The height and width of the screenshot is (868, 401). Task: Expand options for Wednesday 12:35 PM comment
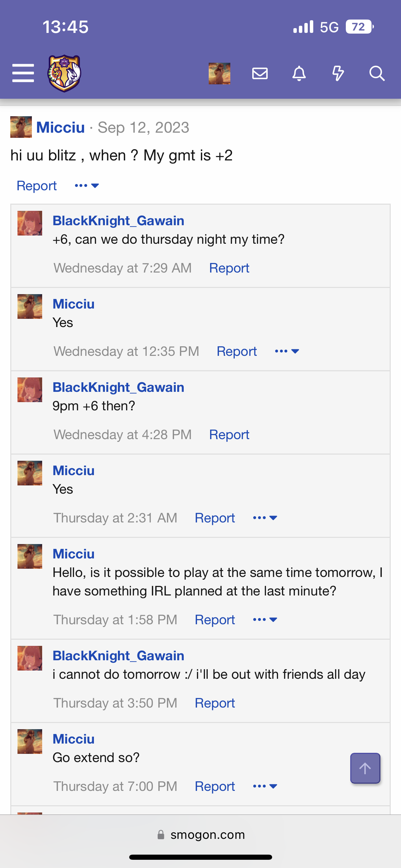click(287, 351)
